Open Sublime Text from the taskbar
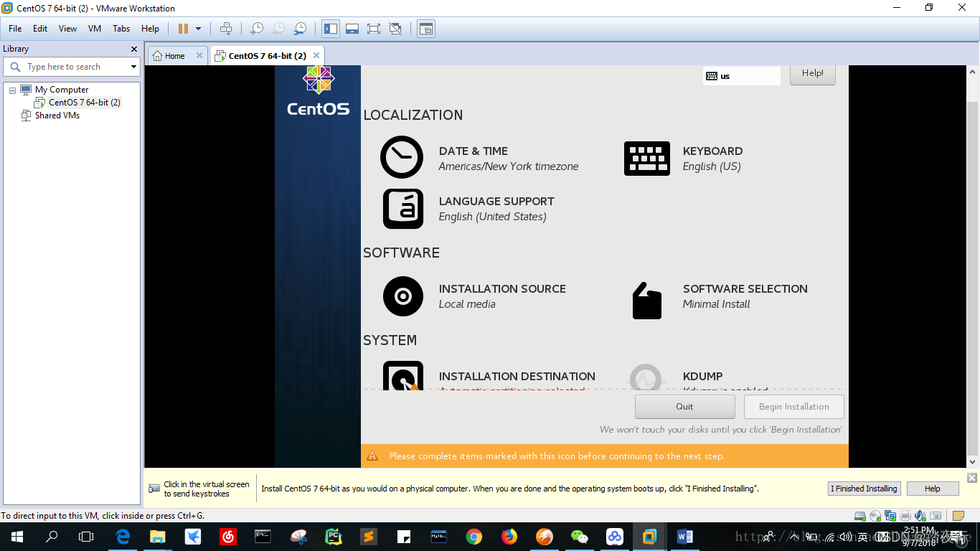 (369, 537)
